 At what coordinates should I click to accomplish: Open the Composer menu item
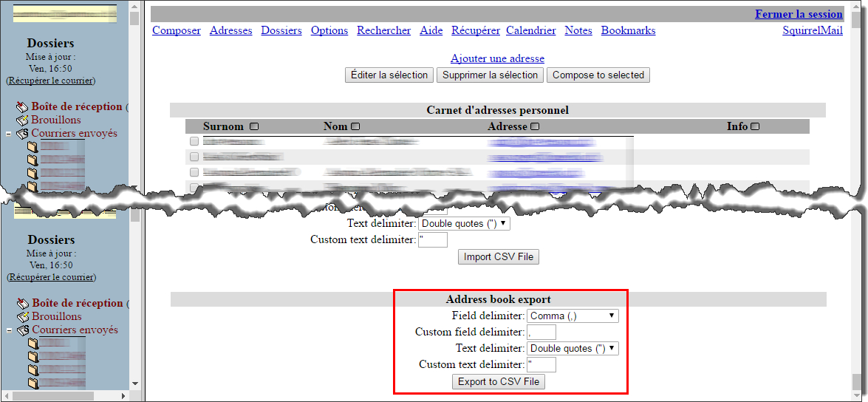pos(176,30)
